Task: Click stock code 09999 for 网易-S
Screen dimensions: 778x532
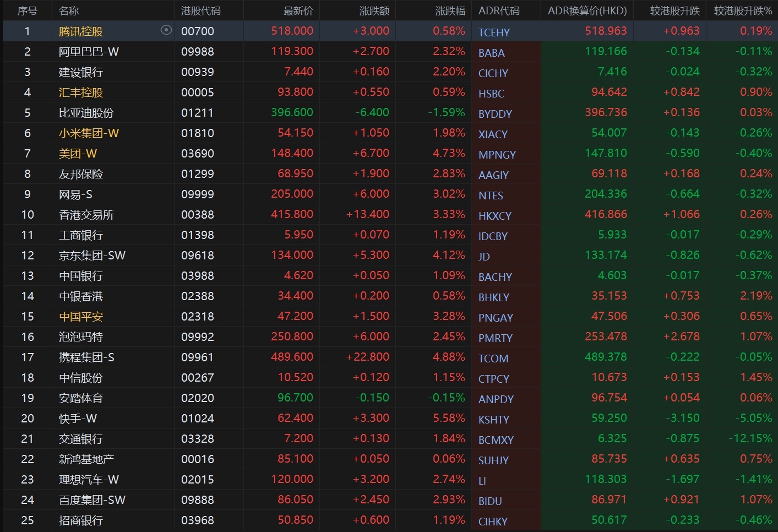Action: coord(197,194)
